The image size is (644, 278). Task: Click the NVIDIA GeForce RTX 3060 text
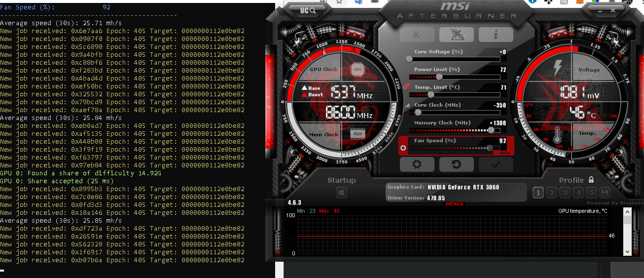click(463, 187)
